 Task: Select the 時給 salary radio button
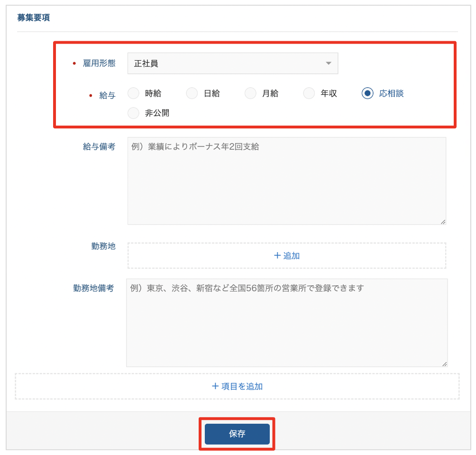134,93
